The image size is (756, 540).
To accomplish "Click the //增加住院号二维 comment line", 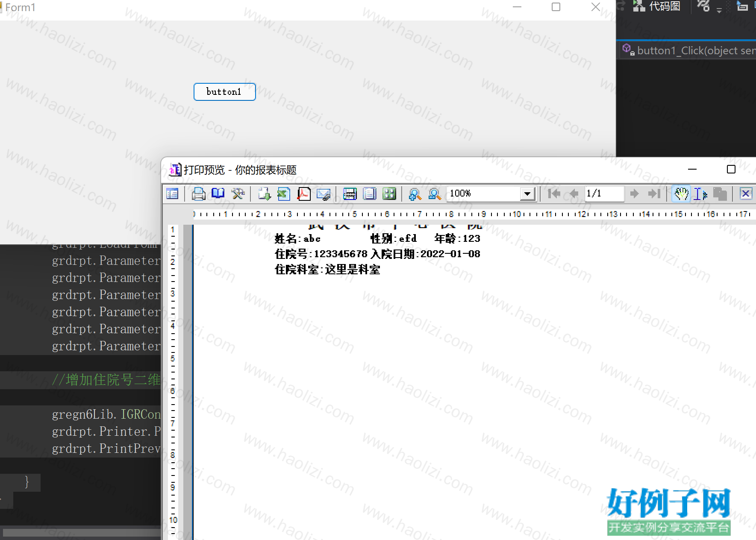I will [x=106, y=380].
